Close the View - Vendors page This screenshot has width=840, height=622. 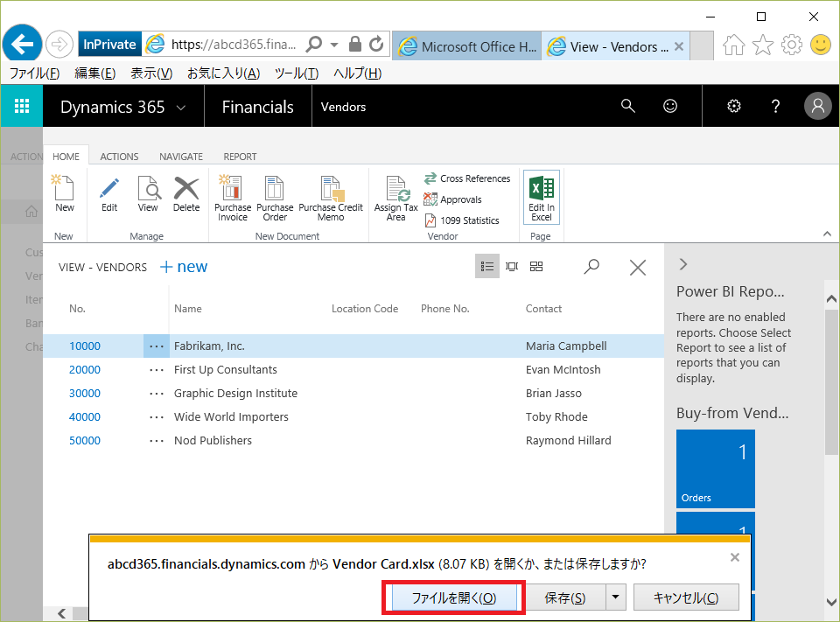(638, 267)
